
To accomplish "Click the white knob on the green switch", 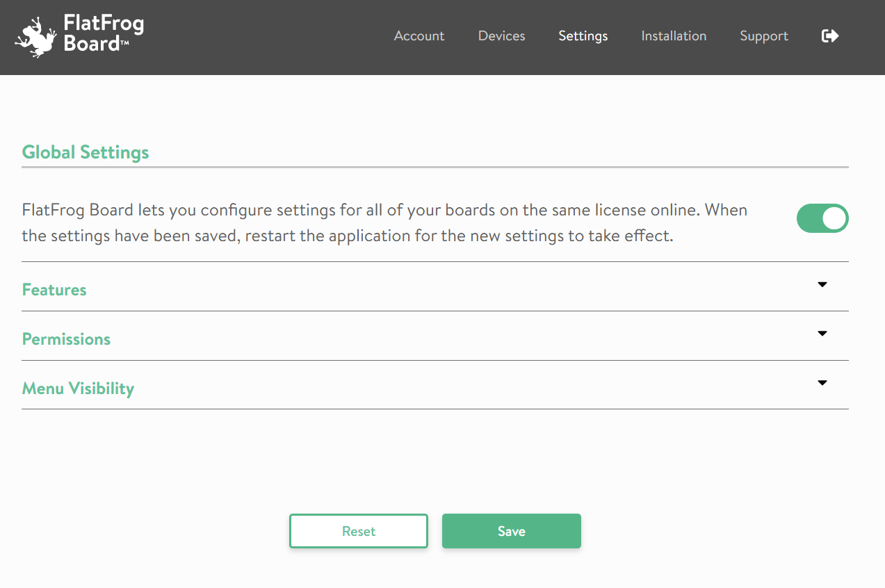I will (x=834, y=218).
